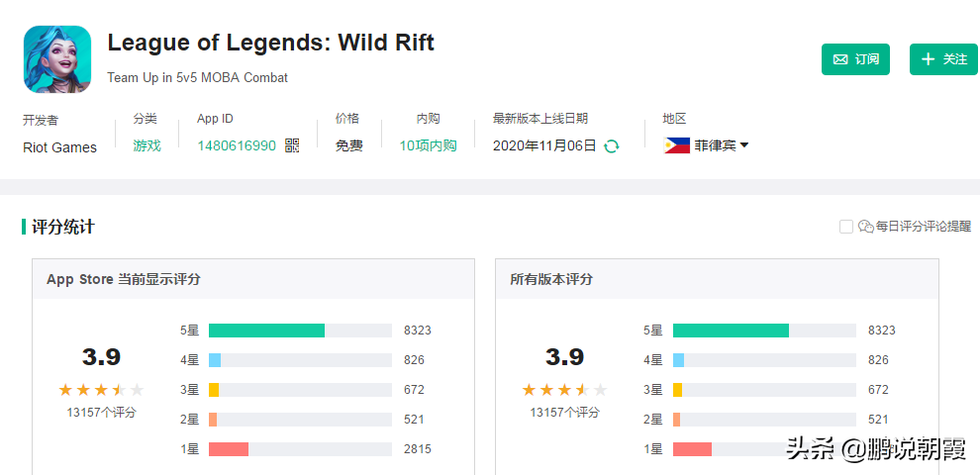Click the 订阅 subscribe button
Viewport: 980px width, 475px height.
[855, 59]
